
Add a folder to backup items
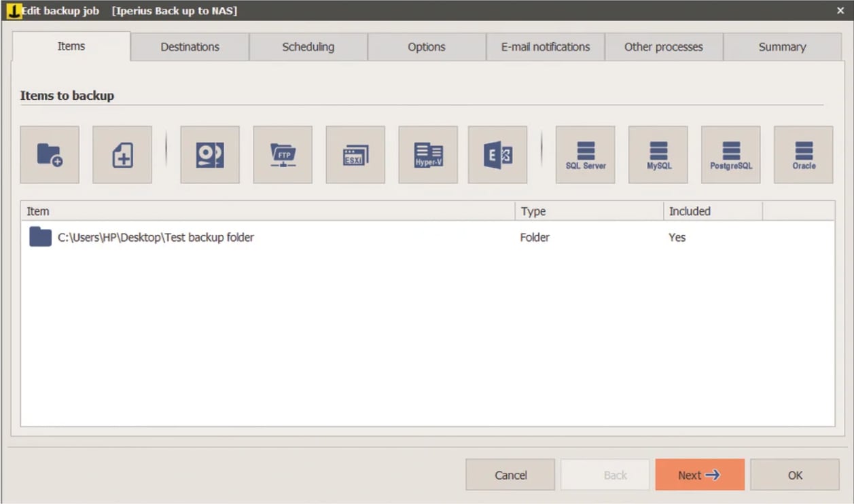pos(50,154)
